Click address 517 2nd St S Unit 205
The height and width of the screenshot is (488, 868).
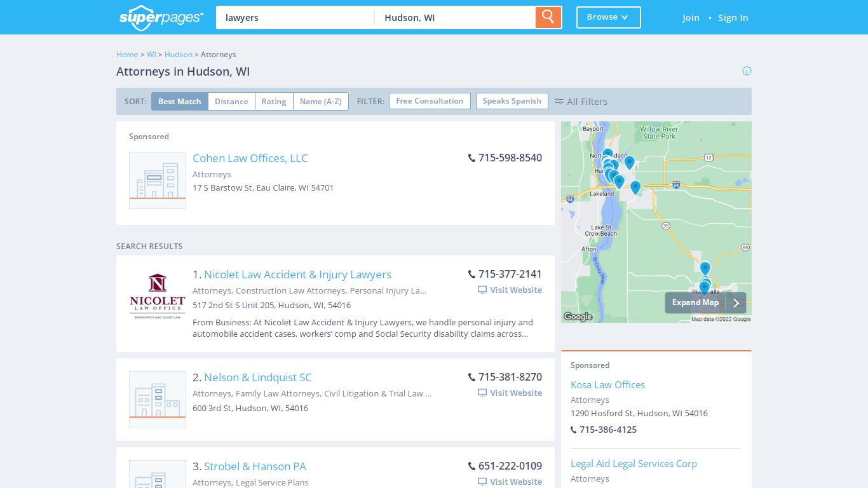pos(271,305)
